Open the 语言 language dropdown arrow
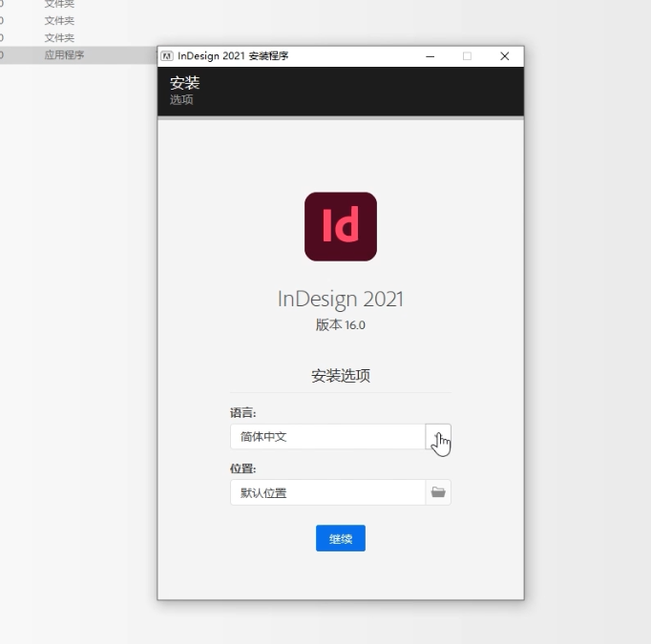The height and width of the screenshot is (644, 651). click(438, 437)
